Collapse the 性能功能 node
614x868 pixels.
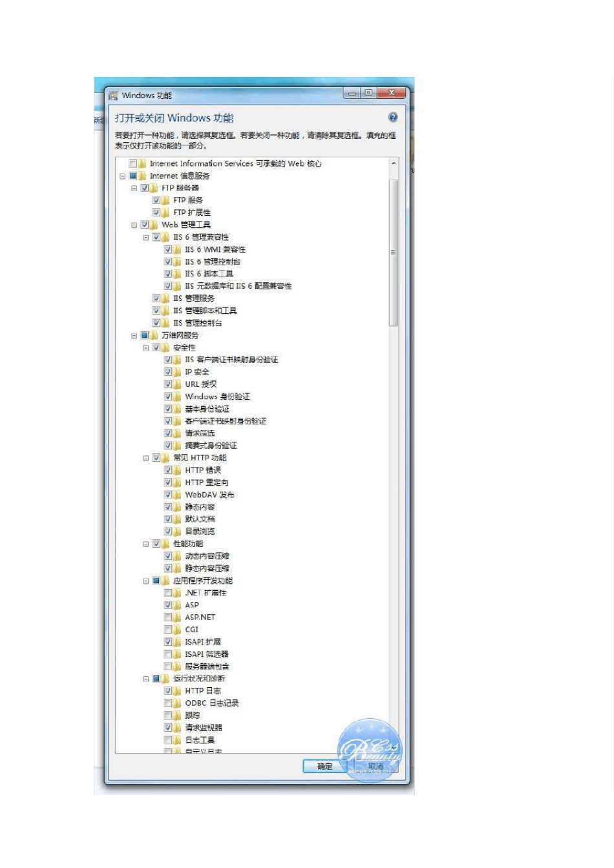coord(145,544)
